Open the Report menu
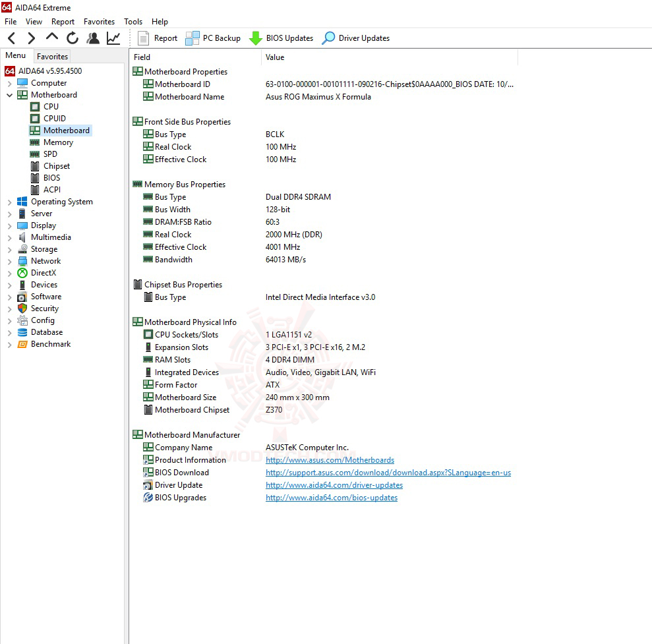Screen dimensions: 652x644 (63, 22)
